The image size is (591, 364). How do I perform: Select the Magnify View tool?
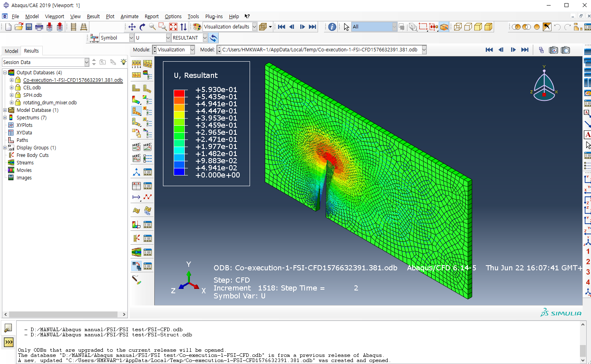tap(152, 27)
